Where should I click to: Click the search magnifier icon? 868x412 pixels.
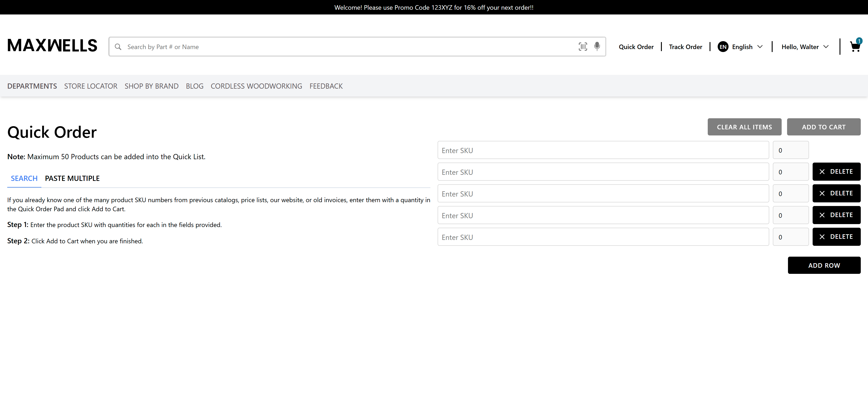tap(118, 47)
